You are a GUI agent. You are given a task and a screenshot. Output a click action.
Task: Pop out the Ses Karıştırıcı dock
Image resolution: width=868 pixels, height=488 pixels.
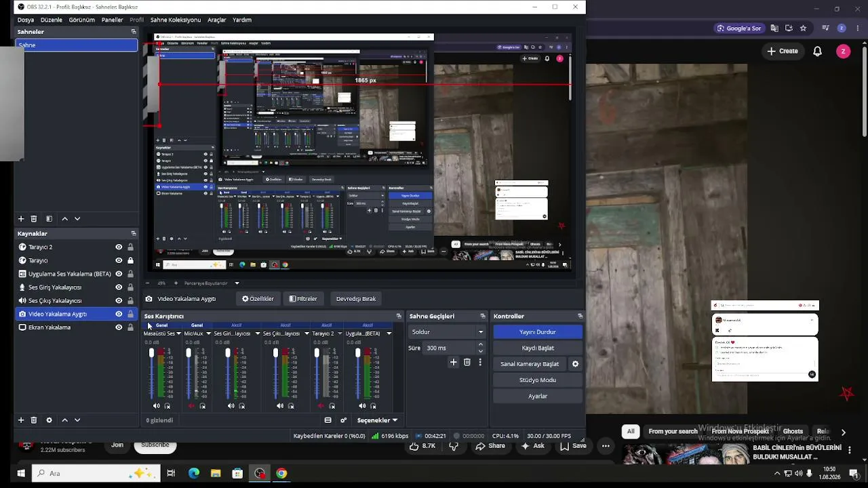[x=399, y=317]
